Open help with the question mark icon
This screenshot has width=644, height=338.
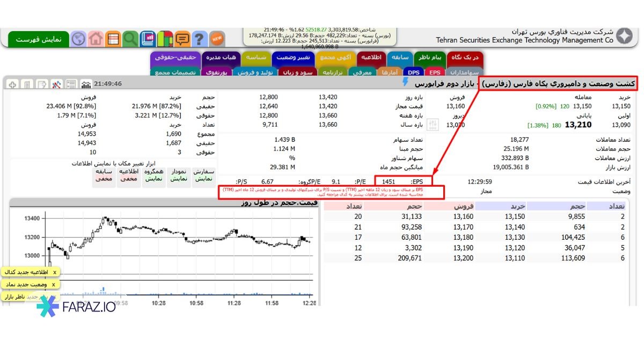(x=200, y=39)
